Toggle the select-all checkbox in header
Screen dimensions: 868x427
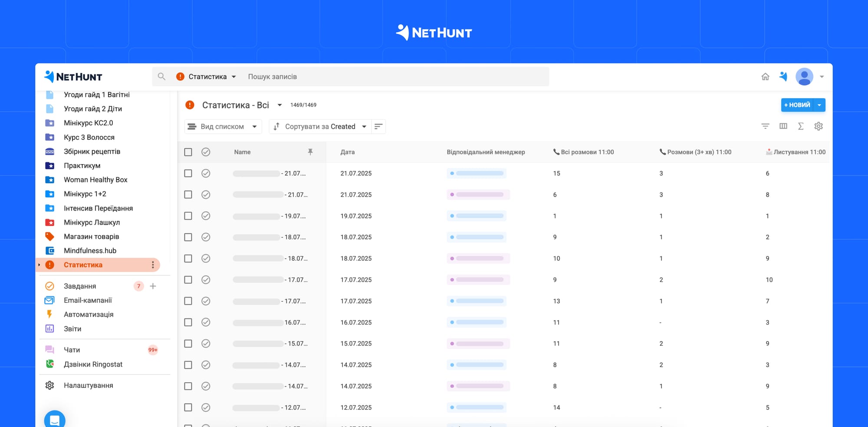[188, 152]
